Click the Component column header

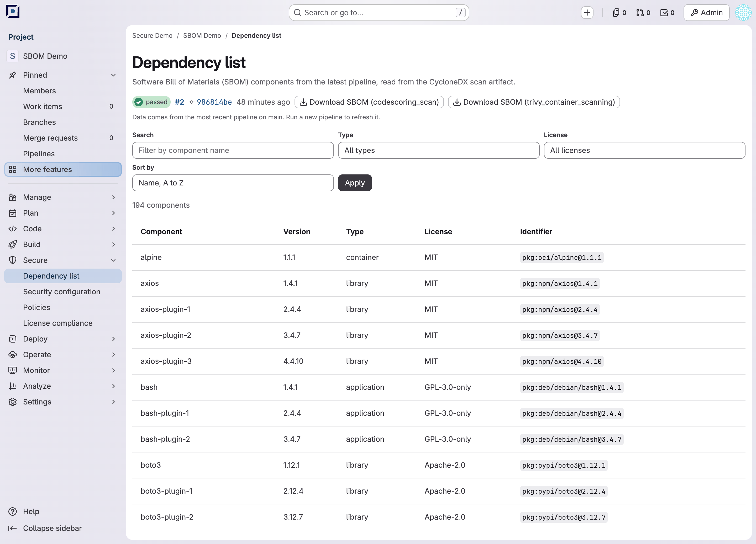(161, 232)
